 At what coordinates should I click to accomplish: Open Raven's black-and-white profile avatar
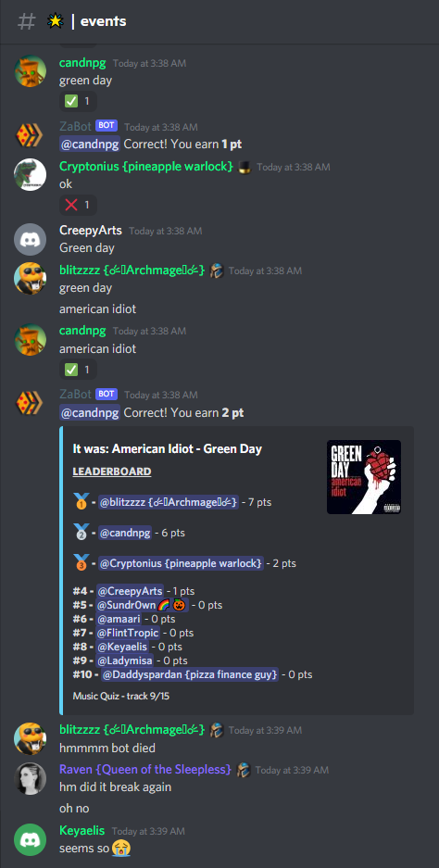(x=30, y=779)
